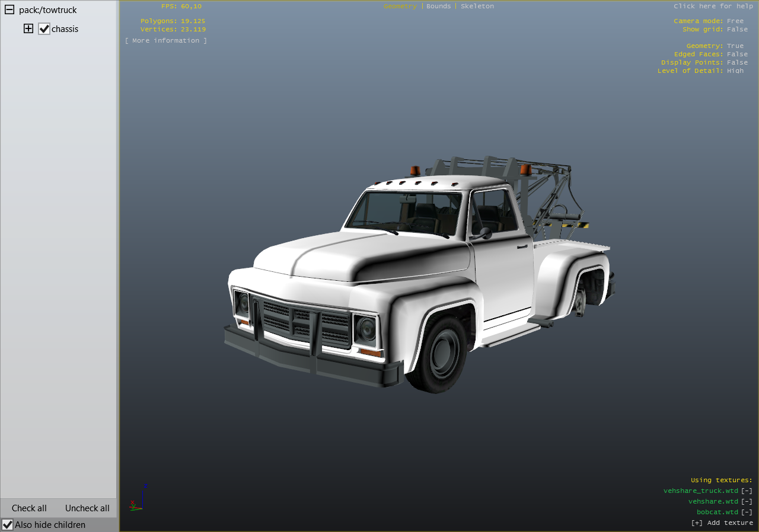The image size is (759, 532).
Task: Expand the chassis tree node
Action: pyautogui.click(x=28, y=28)
